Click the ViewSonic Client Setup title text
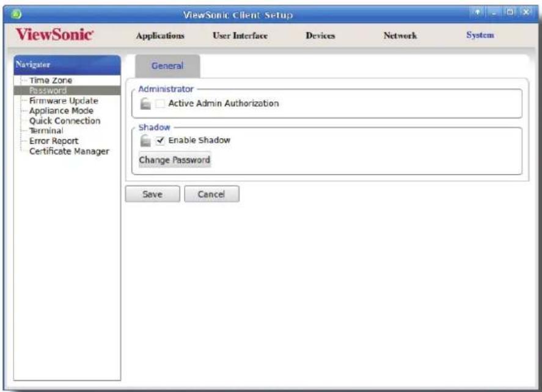542x392 pixels. (x=238, y=15)
